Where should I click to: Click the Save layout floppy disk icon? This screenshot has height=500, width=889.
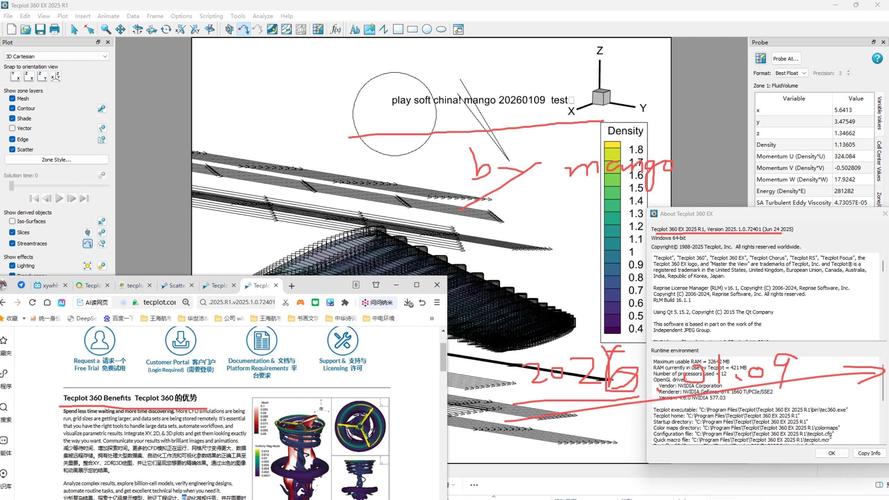point(40,29)
